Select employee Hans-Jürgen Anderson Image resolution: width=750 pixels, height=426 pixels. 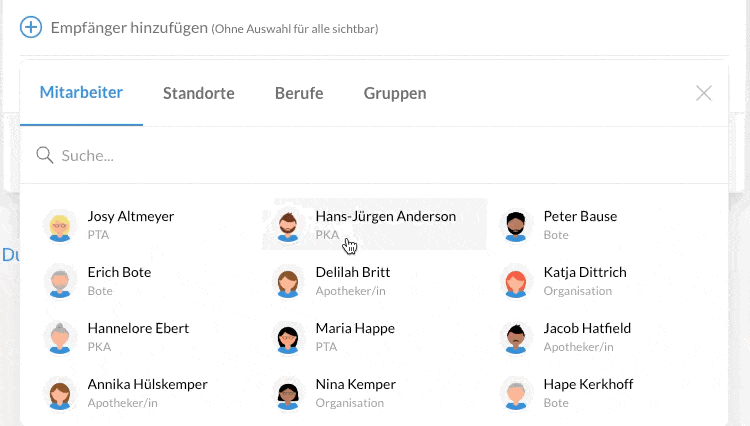(385, 217)
